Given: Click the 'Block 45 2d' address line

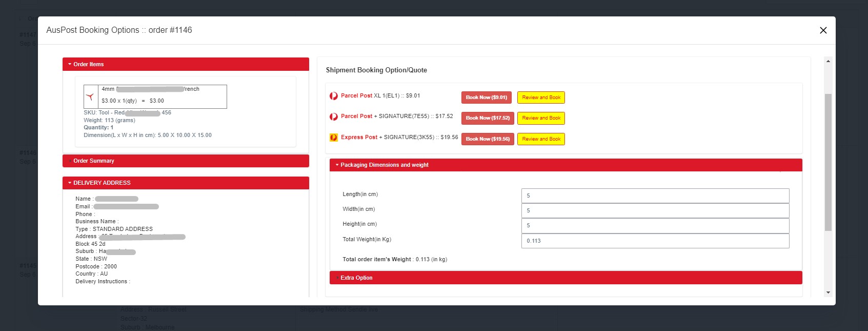Looking at the screenshot, I should click(90, 244).
